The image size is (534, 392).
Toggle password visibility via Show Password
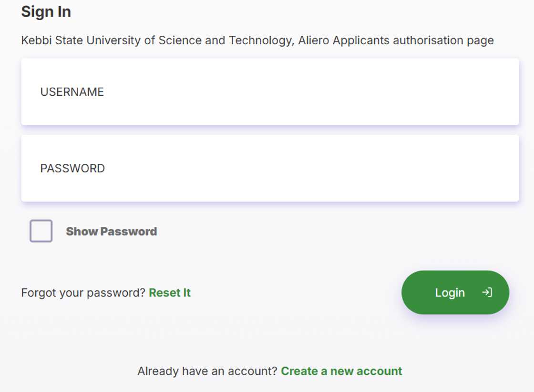tap(40, 231)
